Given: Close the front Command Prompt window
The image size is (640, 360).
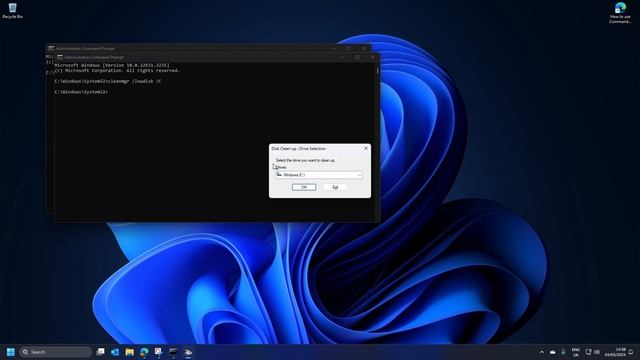Looking at the screenshot, I should [x=372, y=57].
